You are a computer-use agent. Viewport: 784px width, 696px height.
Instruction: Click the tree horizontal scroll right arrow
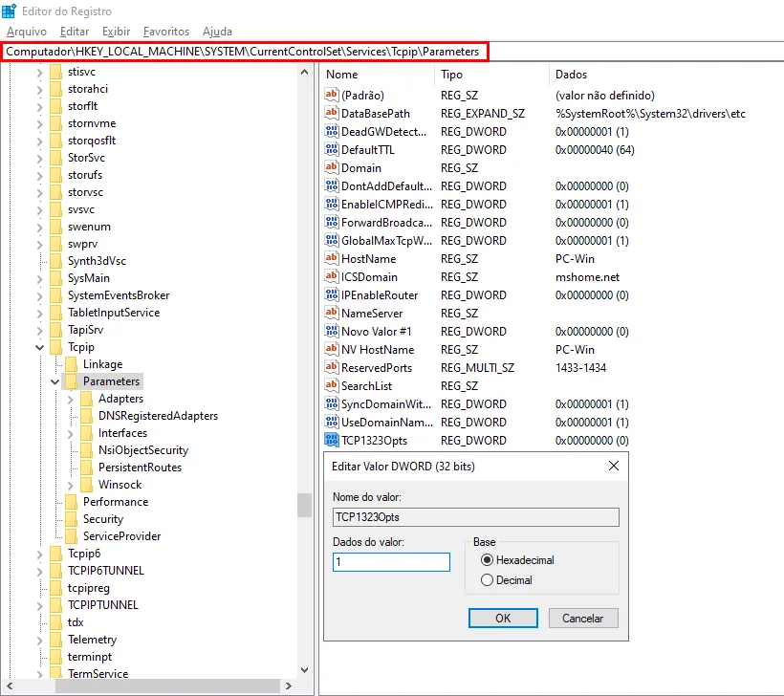pos(288,686)
